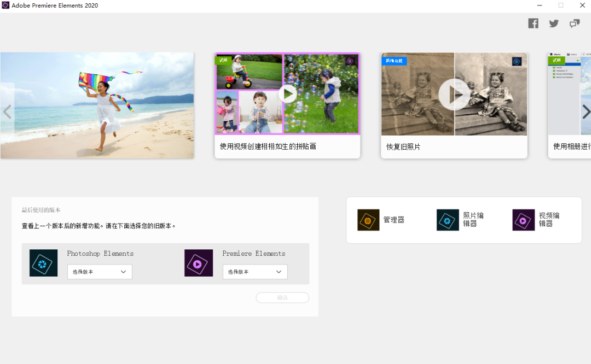Click the Twitter bird icon
This screenshot has height=364, width=591.
(x=554, y=24)
